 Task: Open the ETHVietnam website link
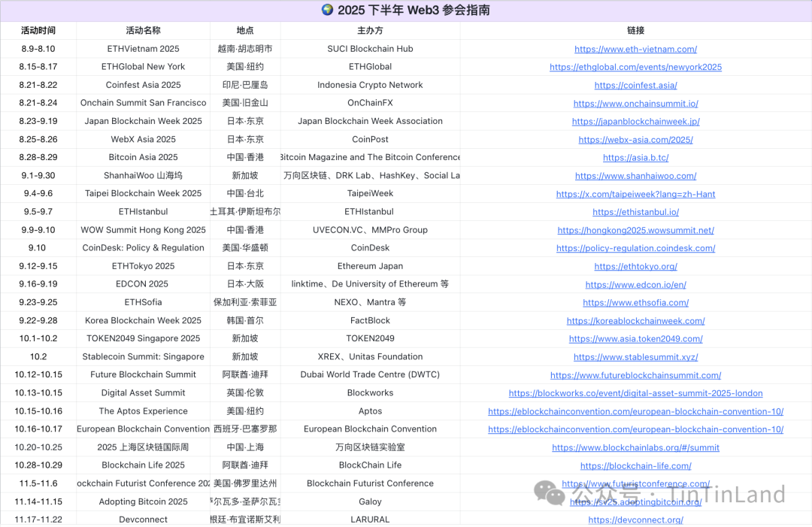635,49
